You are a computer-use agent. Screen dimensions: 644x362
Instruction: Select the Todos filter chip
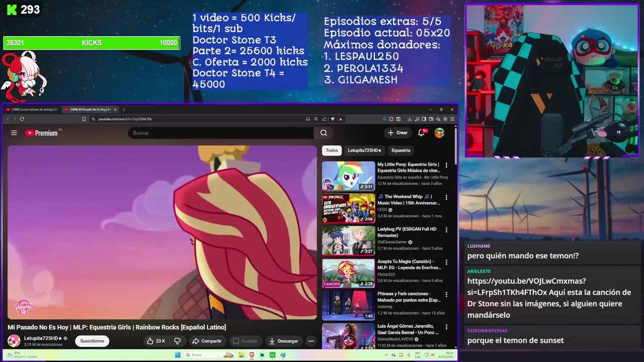click(x=332, y=150)
